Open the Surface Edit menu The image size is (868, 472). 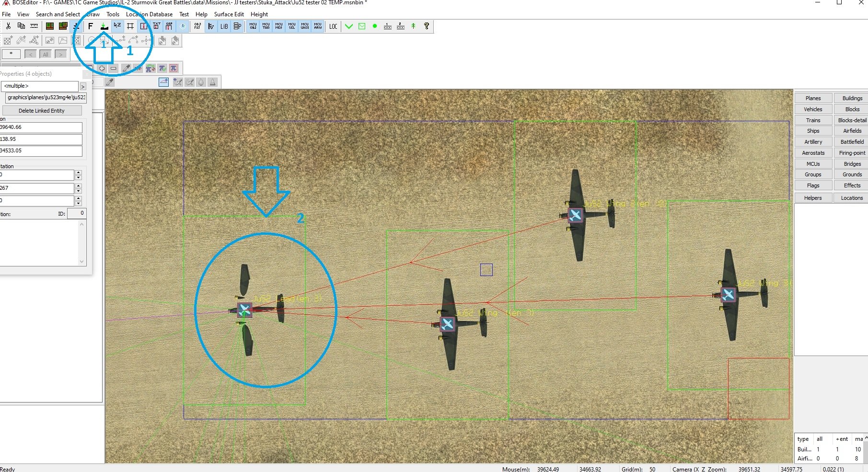point(229,14)
